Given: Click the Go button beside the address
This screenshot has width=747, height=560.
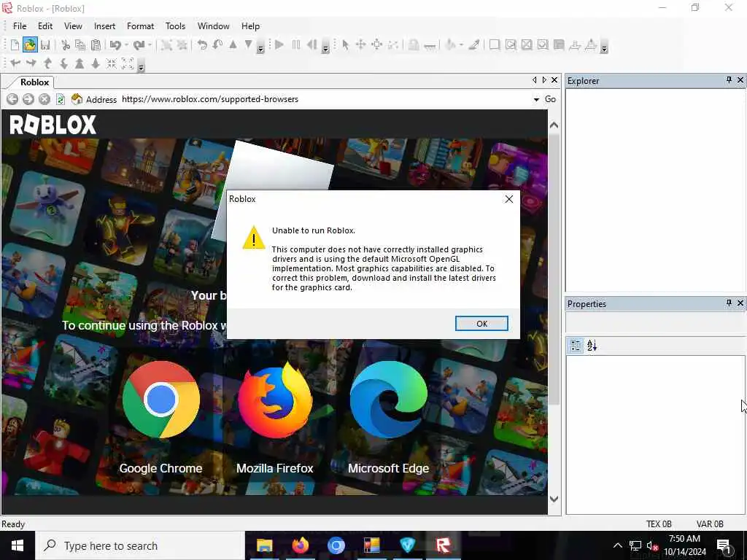Looking at the screenshot, I should (550, 99).
